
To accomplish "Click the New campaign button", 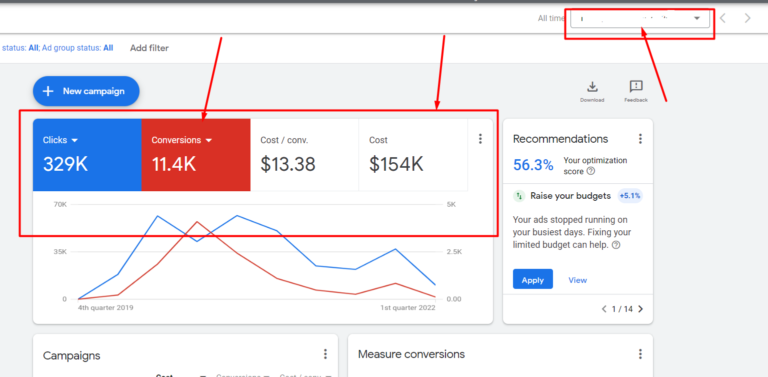I will click(86, 91).
